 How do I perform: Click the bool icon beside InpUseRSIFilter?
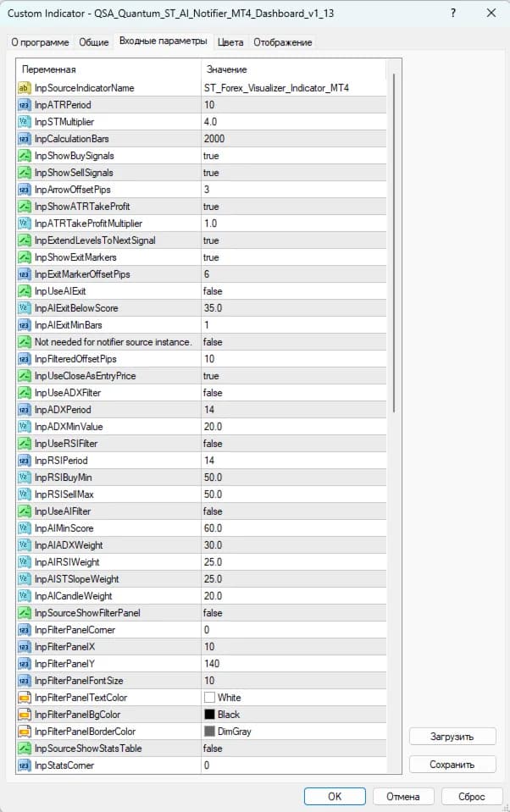[24, 444]
